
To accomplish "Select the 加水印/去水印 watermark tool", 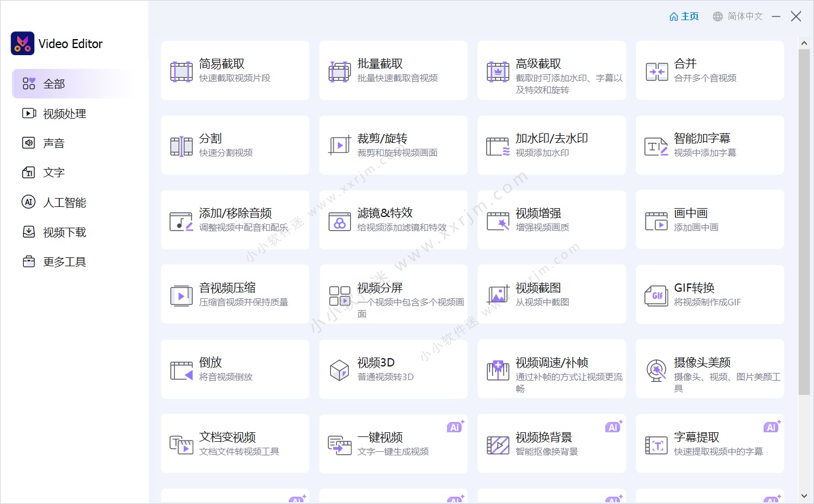I will pyautogui.click(x=551, y=145).
